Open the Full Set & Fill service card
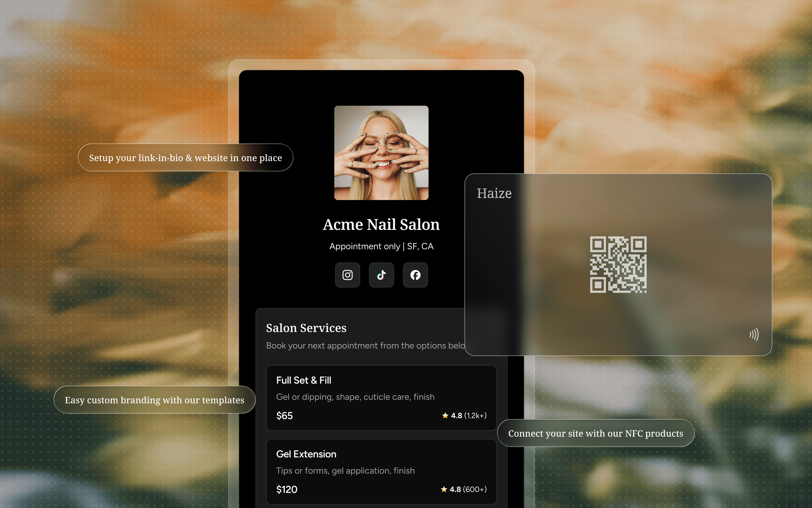 (381, 398)
